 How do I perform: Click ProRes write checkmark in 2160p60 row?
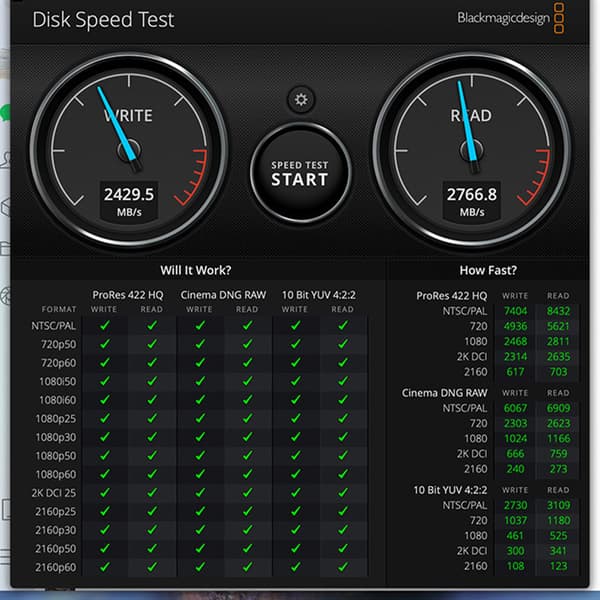pos(104,566)
